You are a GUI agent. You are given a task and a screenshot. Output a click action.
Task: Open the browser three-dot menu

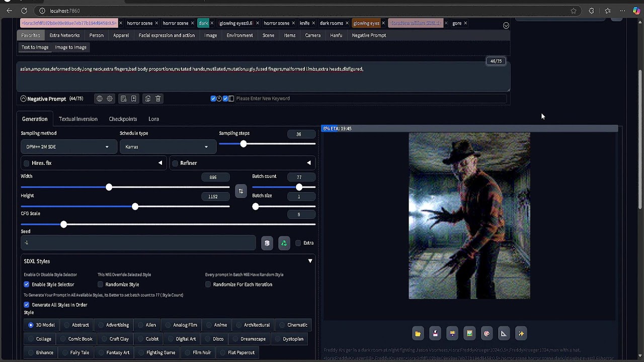coord(622,11)
